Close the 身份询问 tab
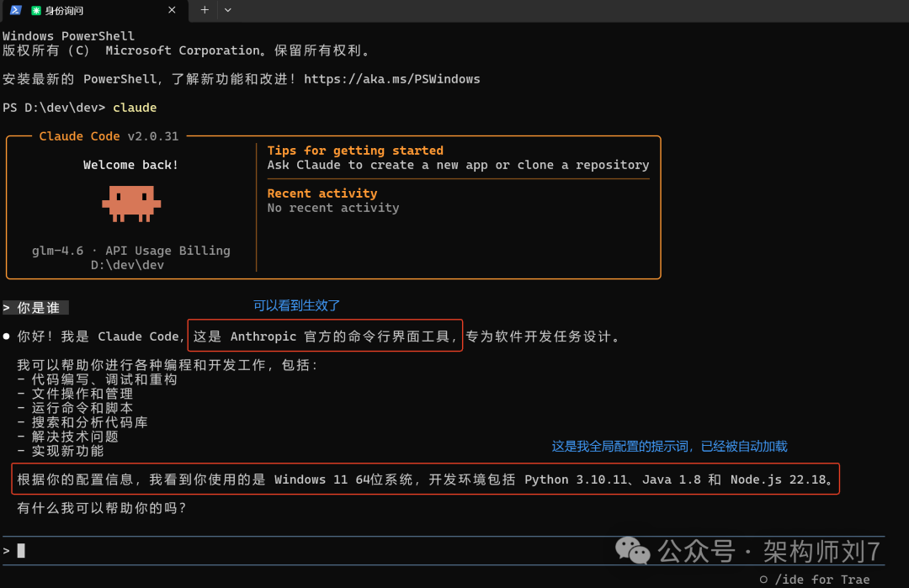The image size is (909, 588). point(172,10)
